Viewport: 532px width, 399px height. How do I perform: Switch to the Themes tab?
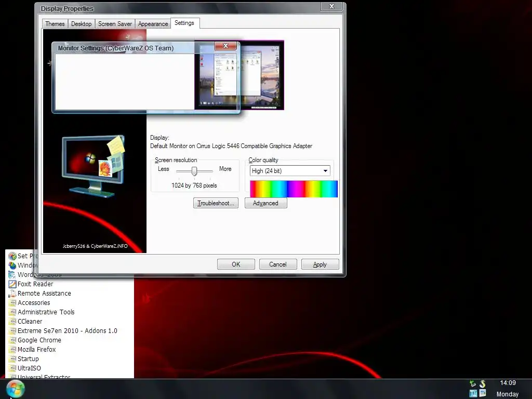pyautogui.click(x=55, y=24)
